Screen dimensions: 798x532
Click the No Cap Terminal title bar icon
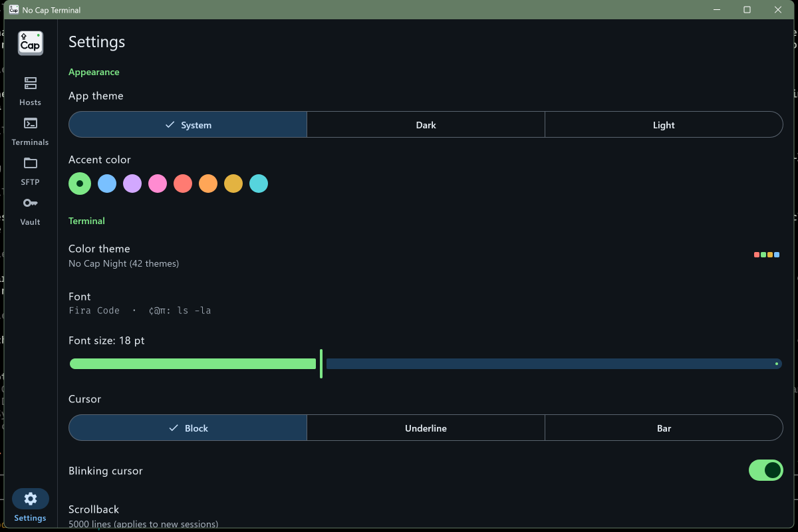click(x=13, y=10)
